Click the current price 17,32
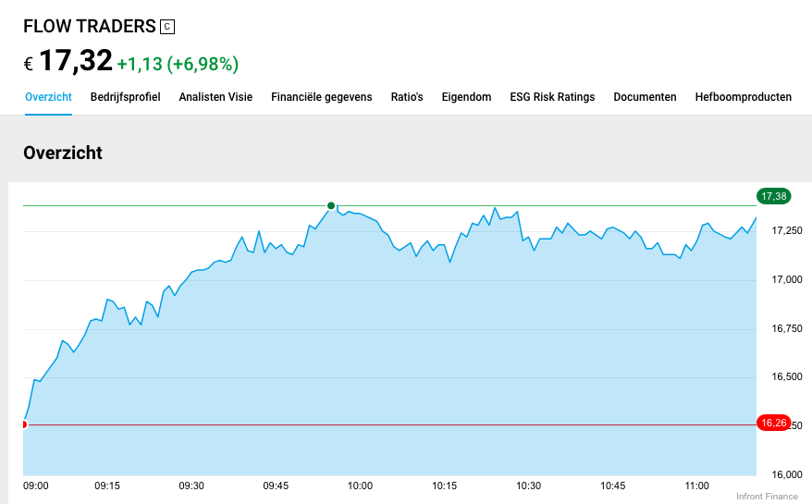Image resolution: width=812 pixels, height=504 pixels. pyautogui.click(x=76, y=61)
